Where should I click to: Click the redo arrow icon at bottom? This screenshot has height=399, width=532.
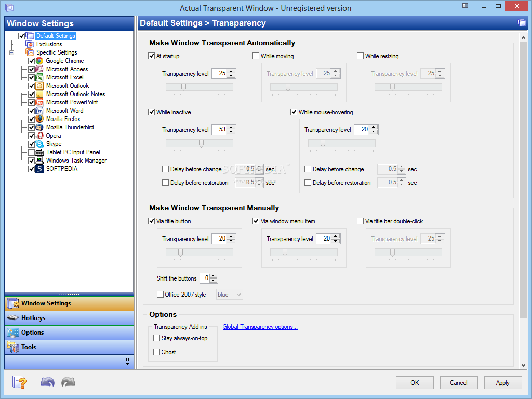pyautogui.click(x=68, y=382)
